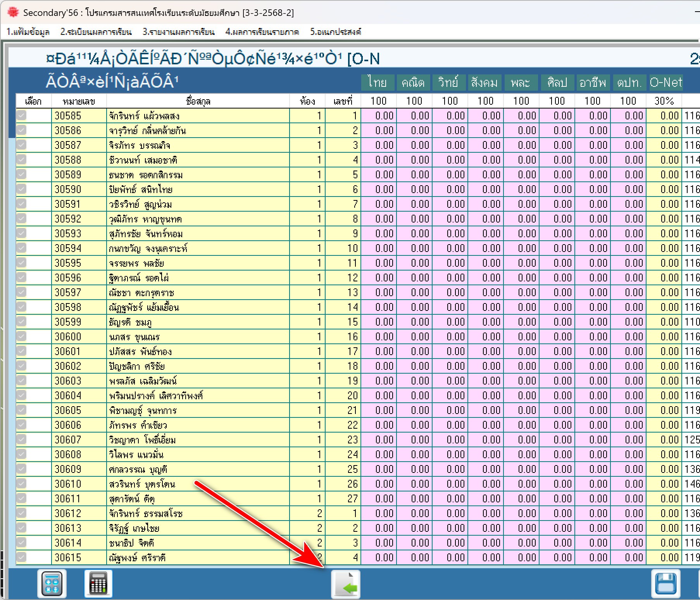Click the blue calculator icon
700x600 pixels.
[x=52, y=583]
